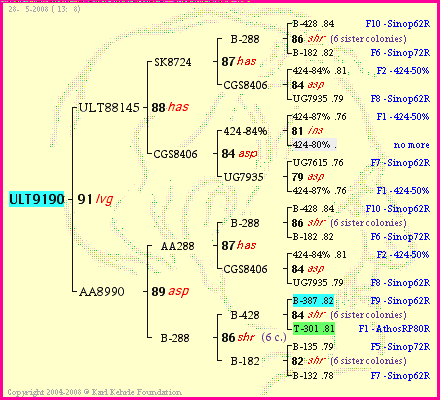Click the 'B-135 .79' entry
This screenshot has height=400, width=440.
313,347
